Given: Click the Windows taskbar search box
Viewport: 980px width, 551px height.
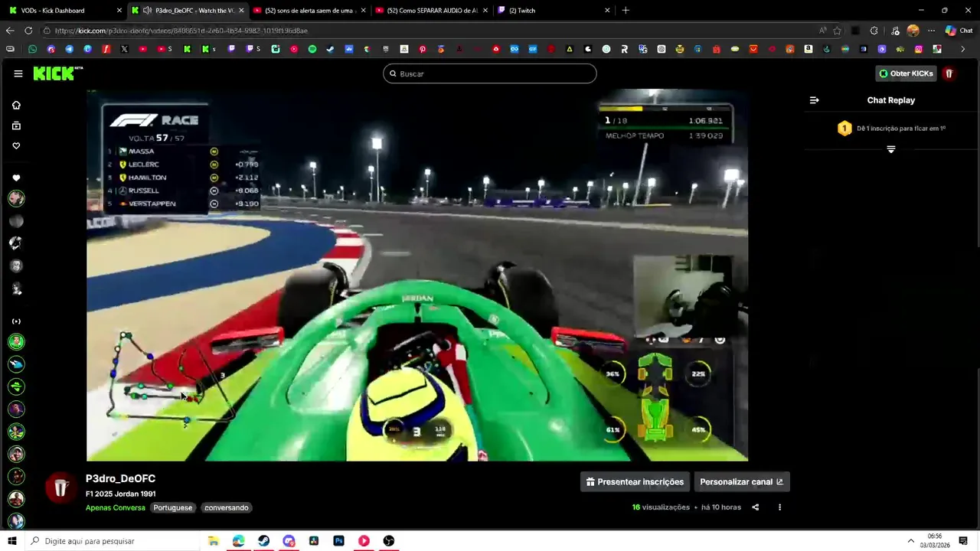Looking at the screenshot, I should click(x=112, y=541).
